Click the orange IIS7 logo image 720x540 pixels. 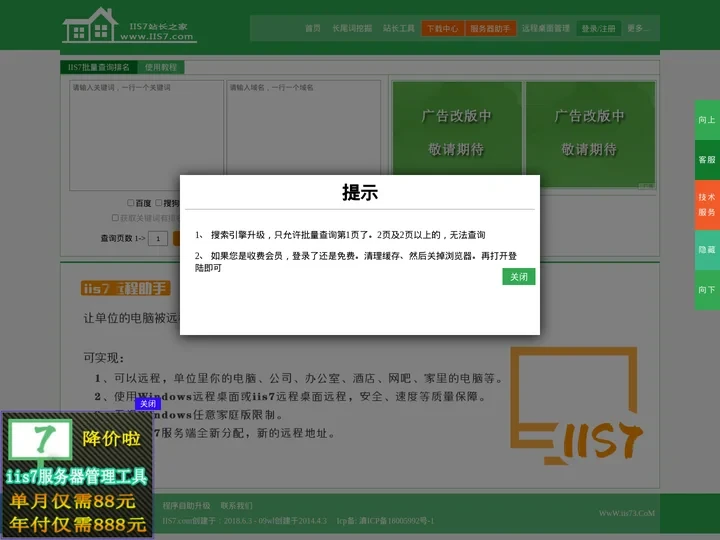[x=576, y=406]
